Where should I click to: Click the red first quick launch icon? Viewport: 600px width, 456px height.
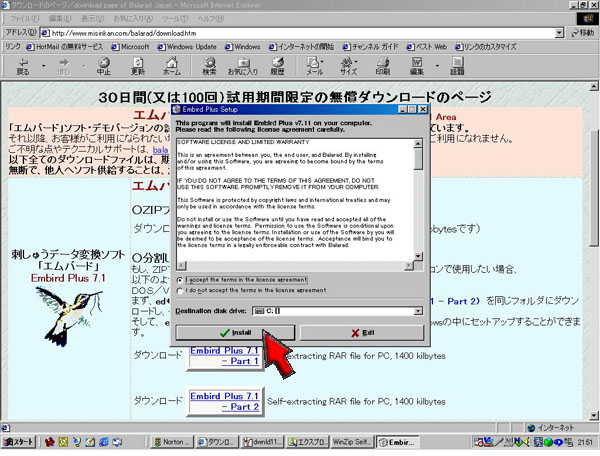(x=49, y=442)
